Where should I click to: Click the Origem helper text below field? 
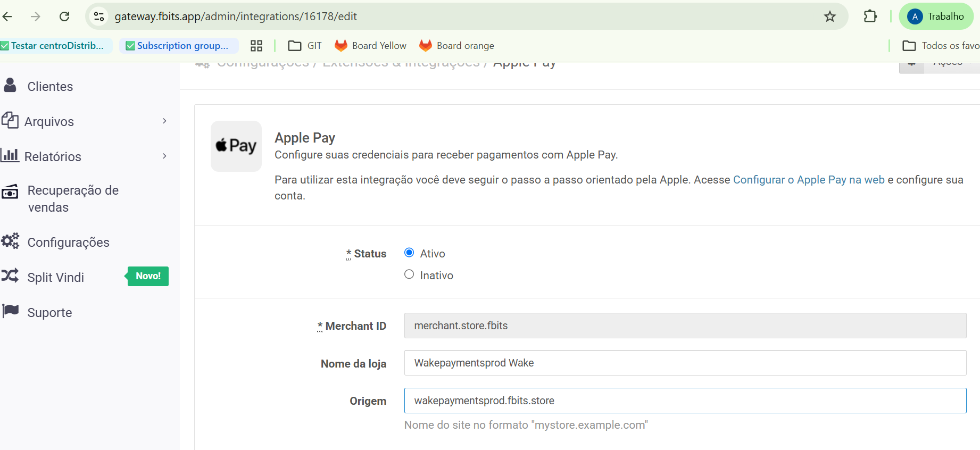(526, 425)
